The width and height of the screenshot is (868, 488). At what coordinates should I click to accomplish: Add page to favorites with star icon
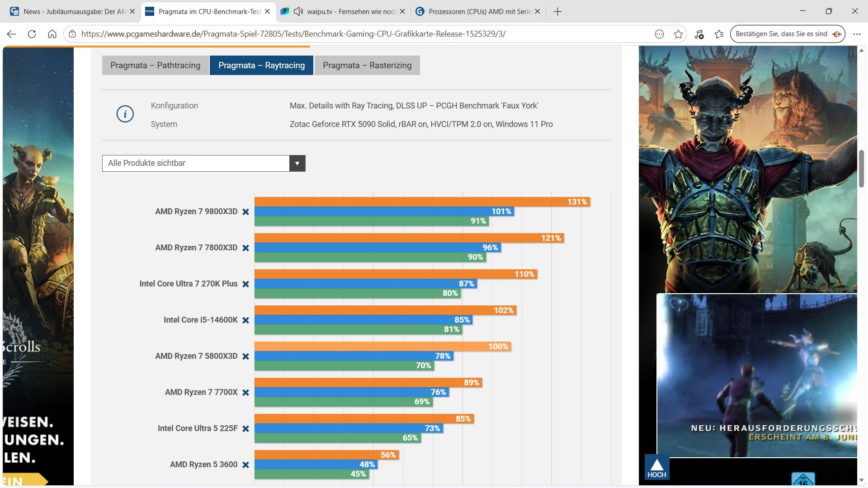(678, 34)
